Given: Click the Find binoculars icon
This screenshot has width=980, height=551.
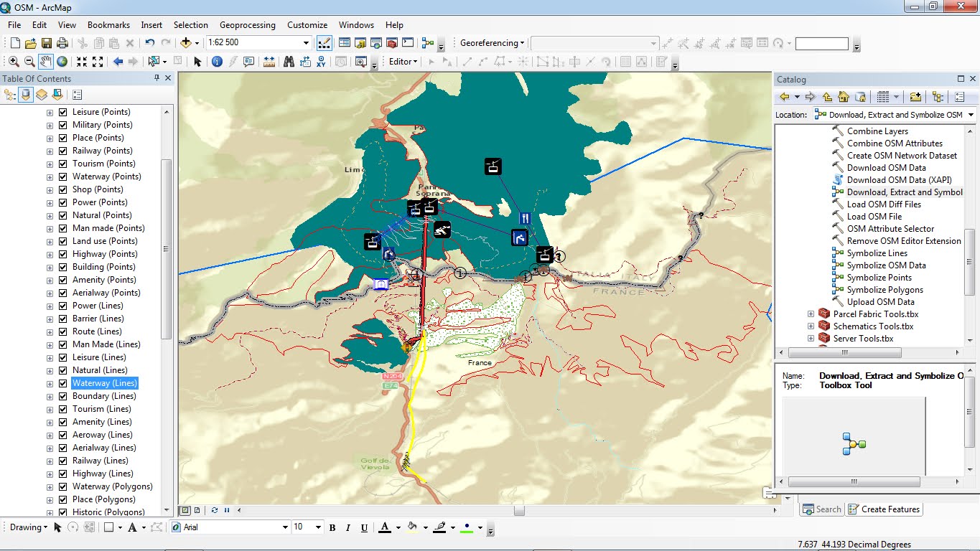Looking at the screenshot, I should [x=290, y=61].
